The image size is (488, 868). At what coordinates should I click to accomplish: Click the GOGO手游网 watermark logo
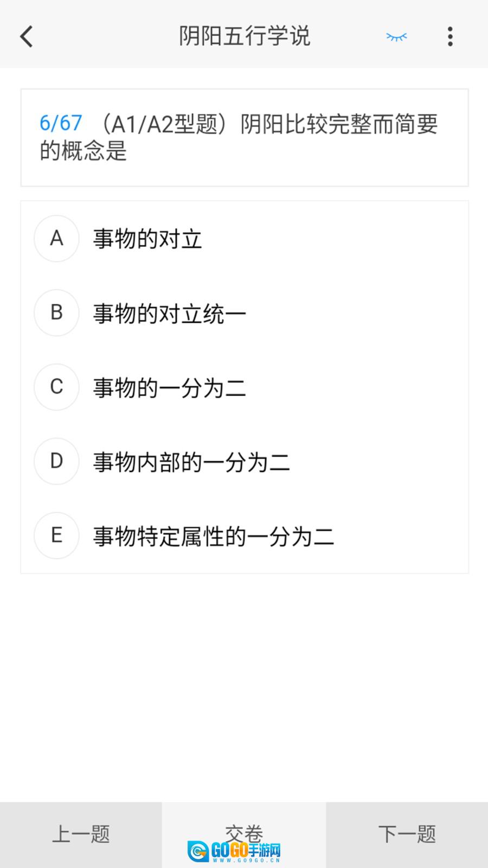point(234,851)
